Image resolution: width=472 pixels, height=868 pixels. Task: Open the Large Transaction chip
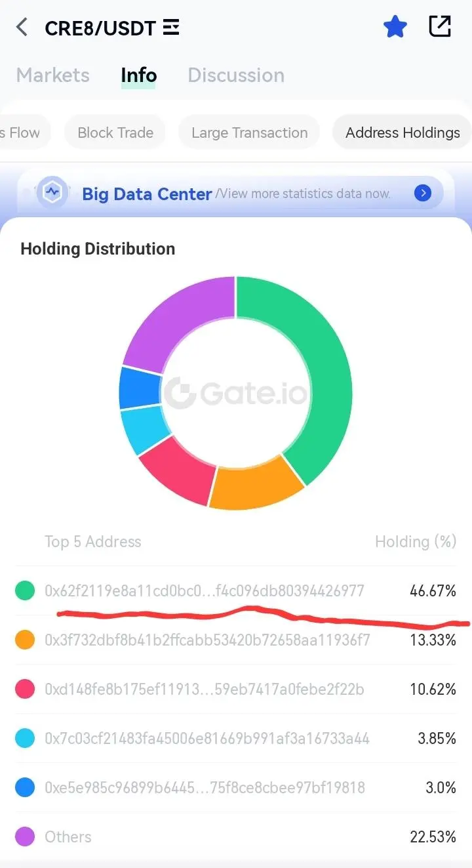coord(249,133)
